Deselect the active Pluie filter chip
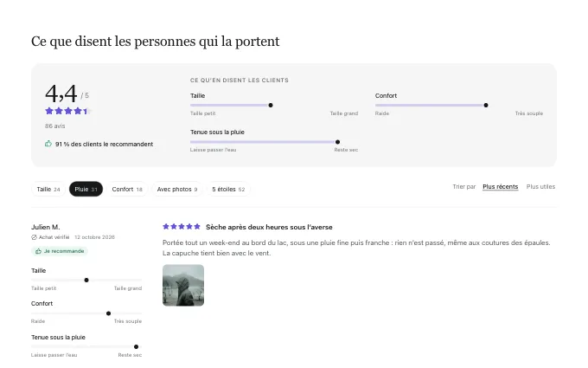This screenshot has height=368, width=588. 86,190
